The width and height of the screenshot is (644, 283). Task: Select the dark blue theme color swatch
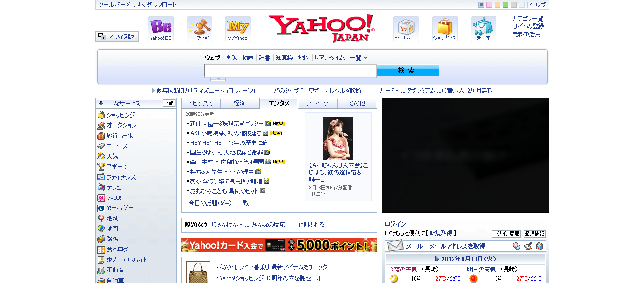481,5
